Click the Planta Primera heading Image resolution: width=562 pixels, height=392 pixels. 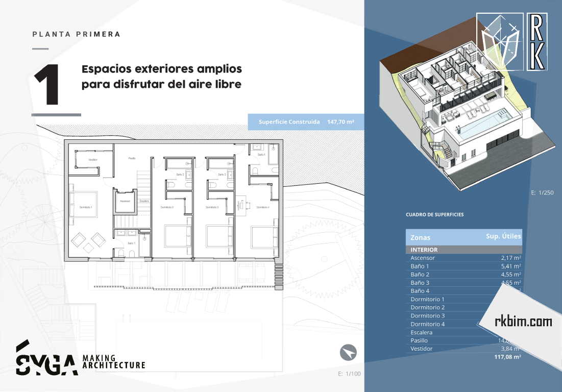pos(76,34)
